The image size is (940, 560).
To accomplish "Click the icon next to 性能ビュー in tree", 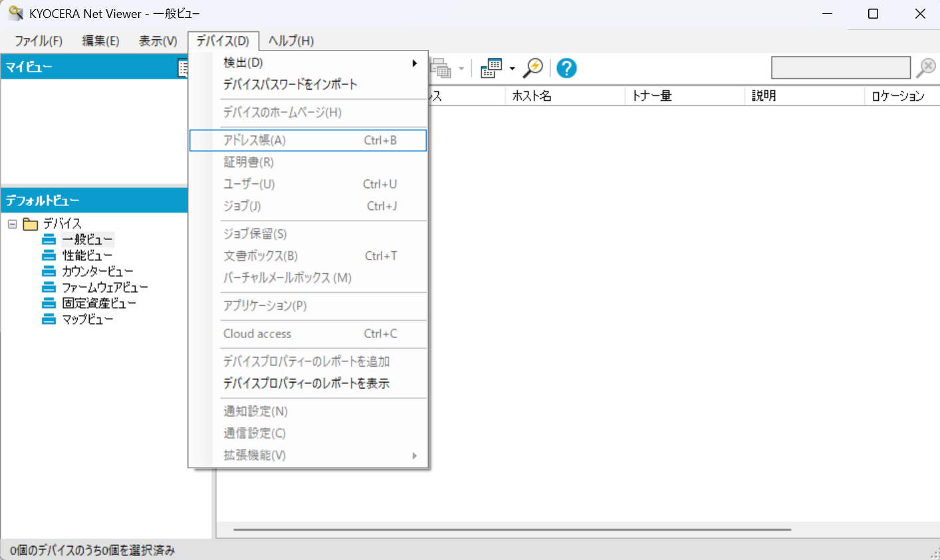I will [x=49, y=255].
